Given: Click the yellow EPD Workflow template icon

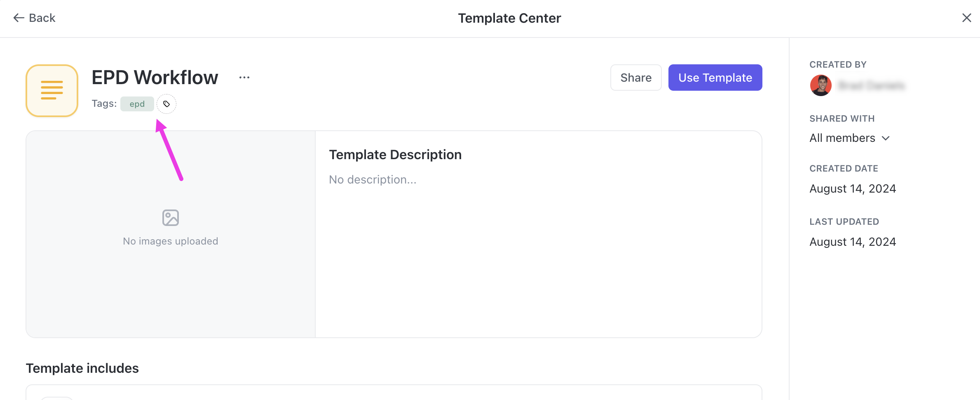Looking at the screenshot, I should pyautogui.click(x=52, y=90).
